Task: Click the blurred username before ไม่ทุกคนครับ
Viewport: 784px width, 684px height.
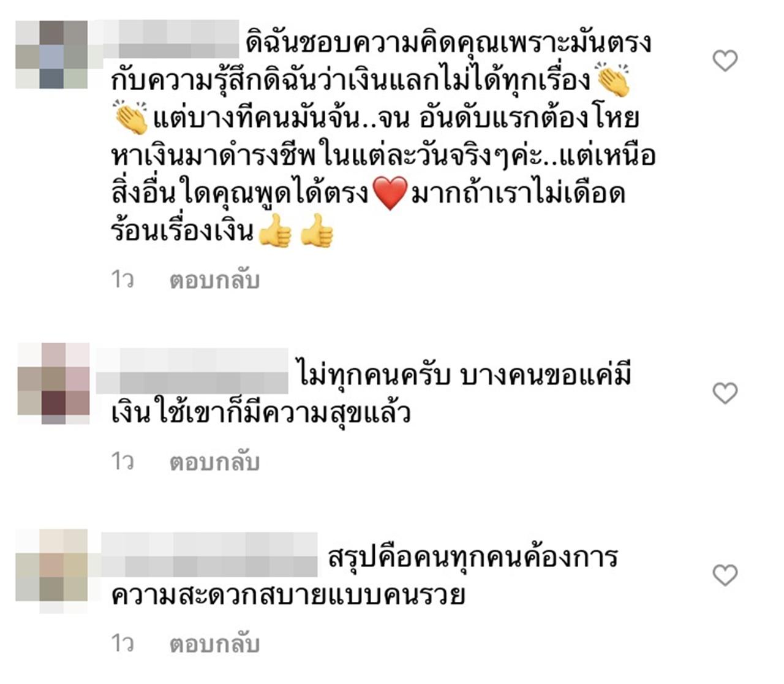Action: click(x=192, y=371)
